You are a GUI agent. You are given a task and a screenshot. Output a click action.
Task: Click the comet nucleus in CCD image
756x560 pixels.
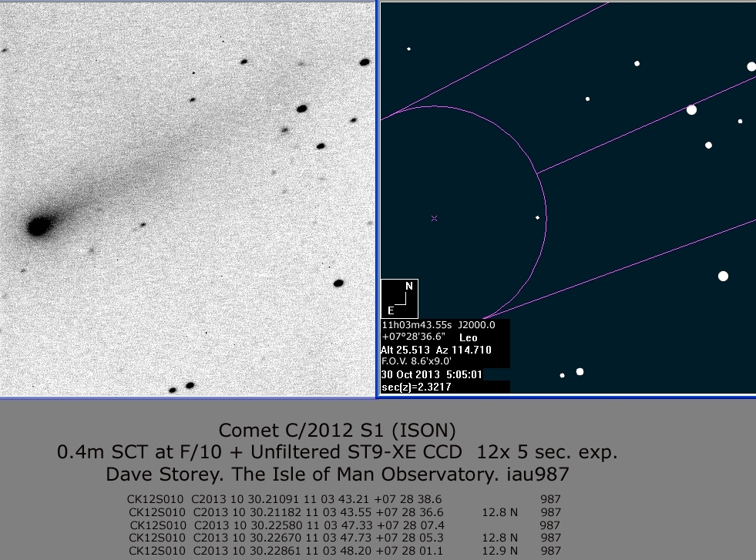click(x=39, y=226)
